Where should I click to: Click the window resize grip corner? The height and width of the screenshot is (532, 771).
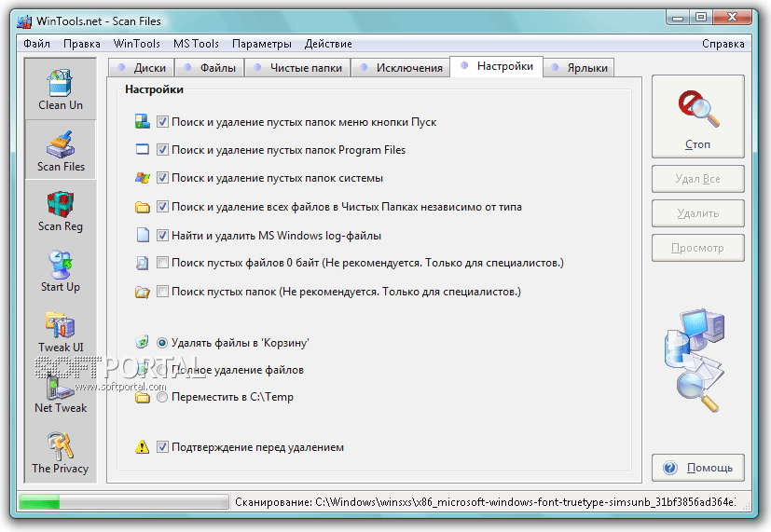pos(746,505)
